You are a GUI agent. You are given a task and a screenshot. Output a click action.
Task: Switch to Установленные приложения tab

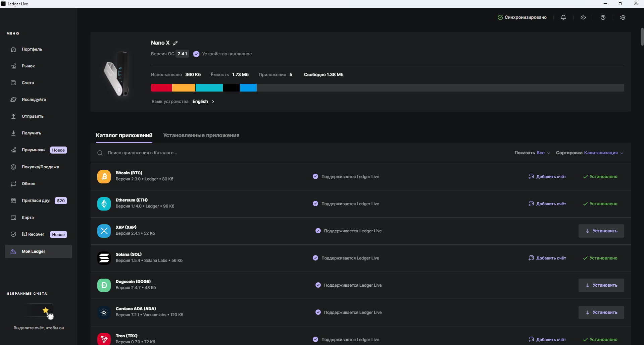click(x=201, y=135)
